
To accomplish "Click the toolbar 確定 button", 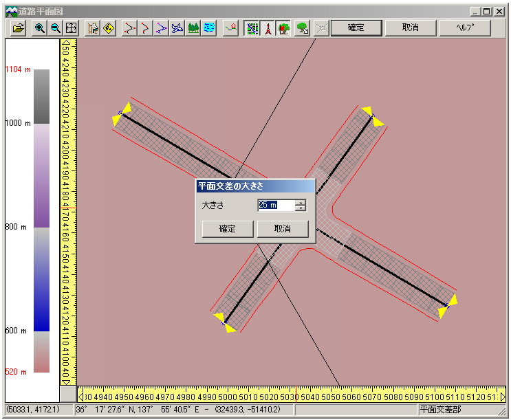I will [x=356, y=27].
